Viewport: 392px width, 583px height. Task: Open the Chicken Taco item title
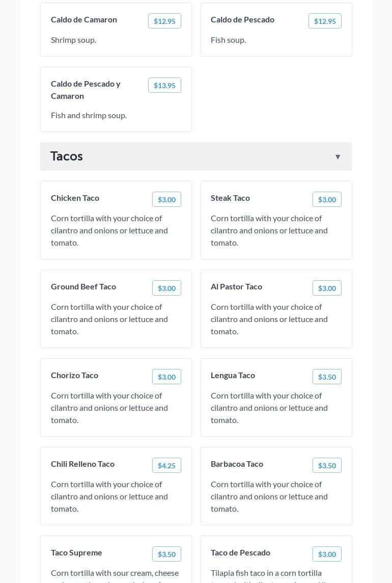(x=75, y=198)
